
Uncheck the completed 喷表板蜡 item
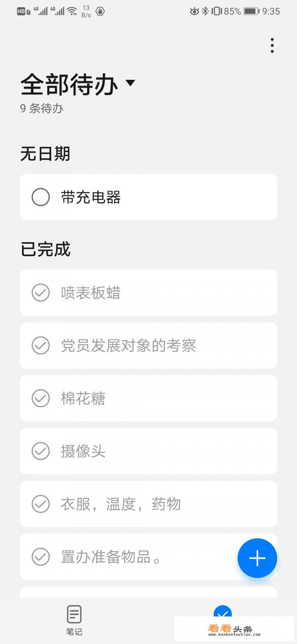coord(40,293)
